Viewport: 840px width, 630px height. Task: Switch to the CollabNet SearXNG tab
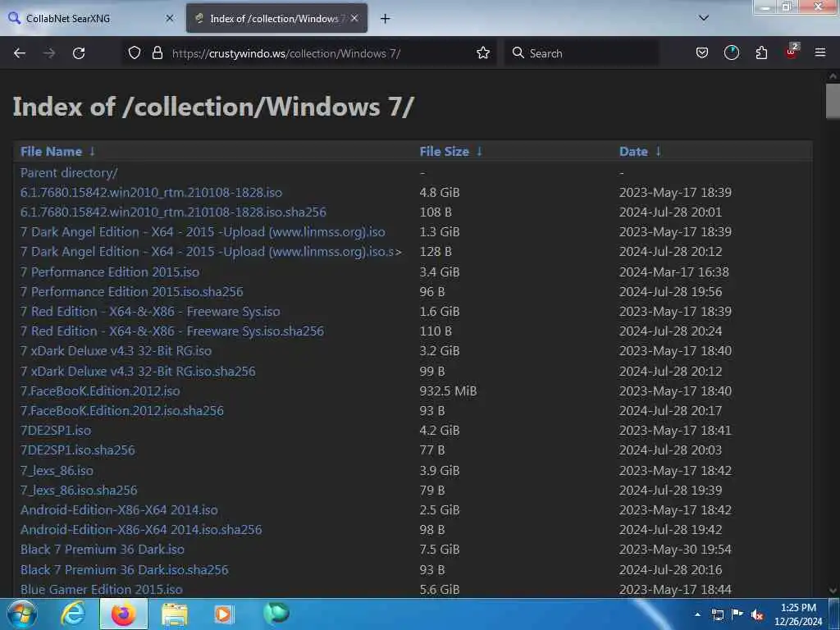91,18
